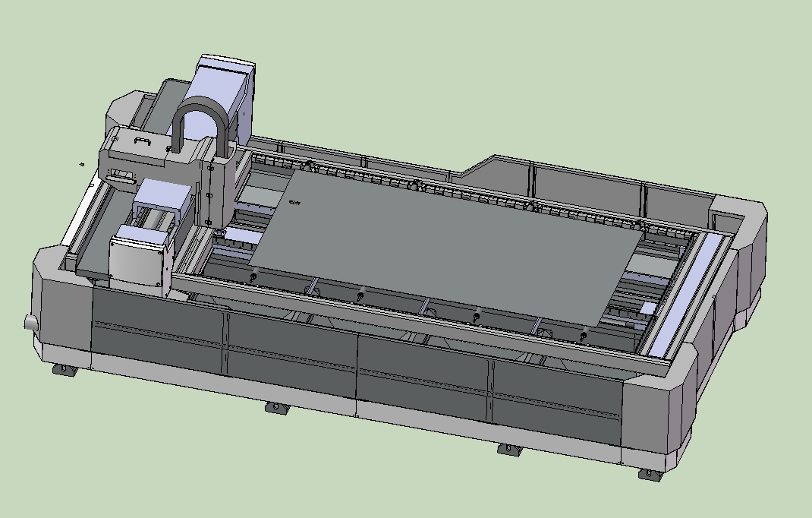This screenshot has height=518, width=812.
Task: Select the second sheet clamp bolt from left
Action: coord(360,296)
